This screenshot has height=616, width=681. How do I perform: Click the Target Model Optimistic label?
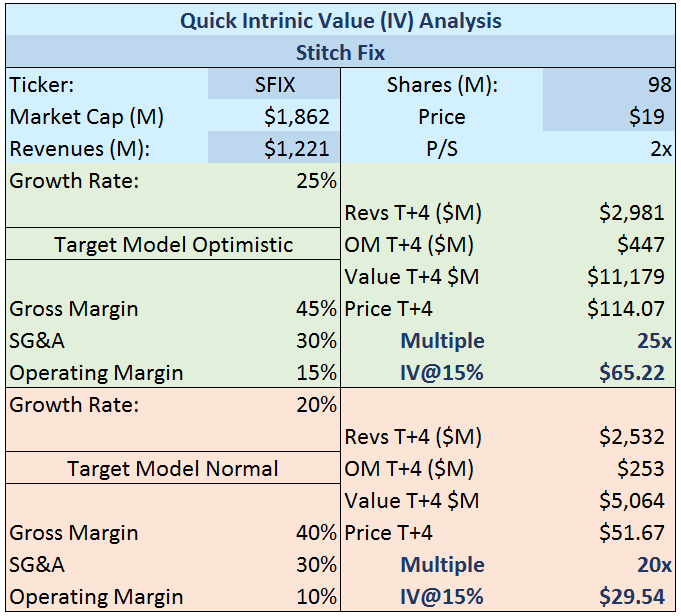(x=173, y=245)
